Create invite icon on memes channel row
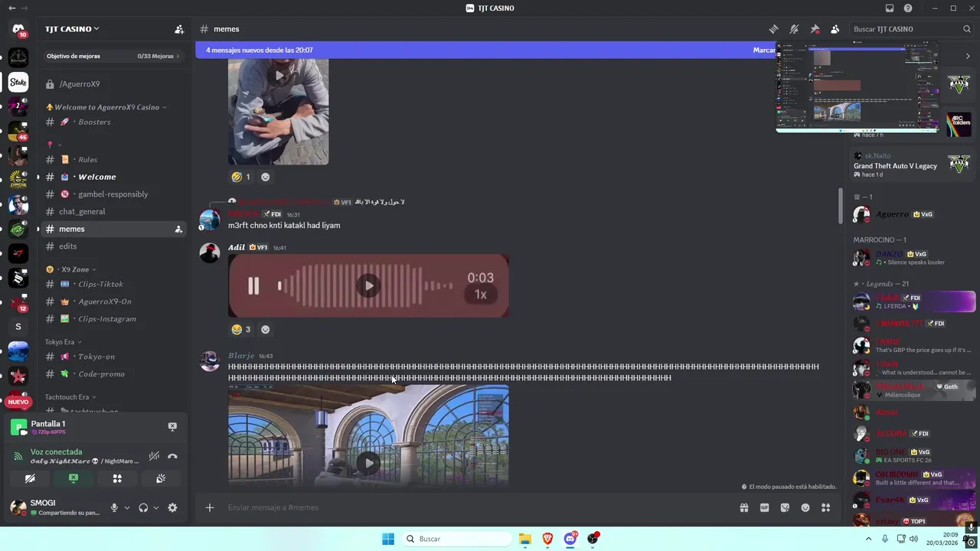This screenshot has height=551, width=980. point(178,229)
